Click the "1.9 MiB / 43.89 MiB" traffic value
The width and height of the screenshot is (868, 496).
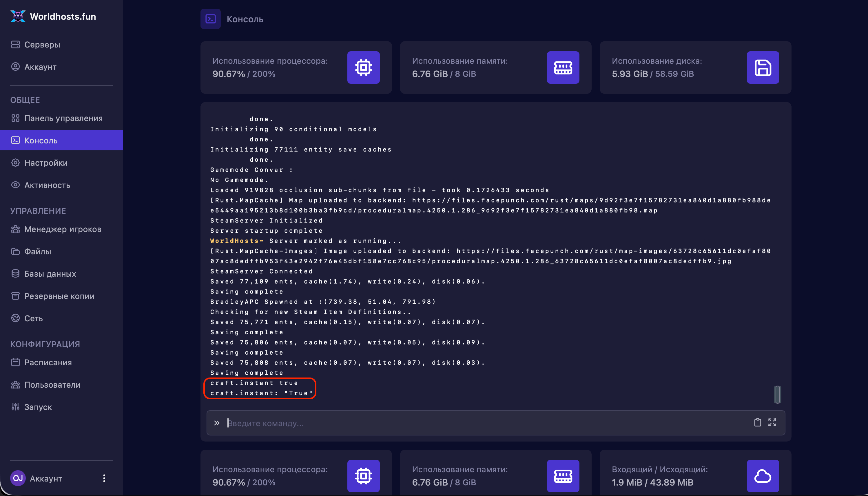tap(653, 482)
